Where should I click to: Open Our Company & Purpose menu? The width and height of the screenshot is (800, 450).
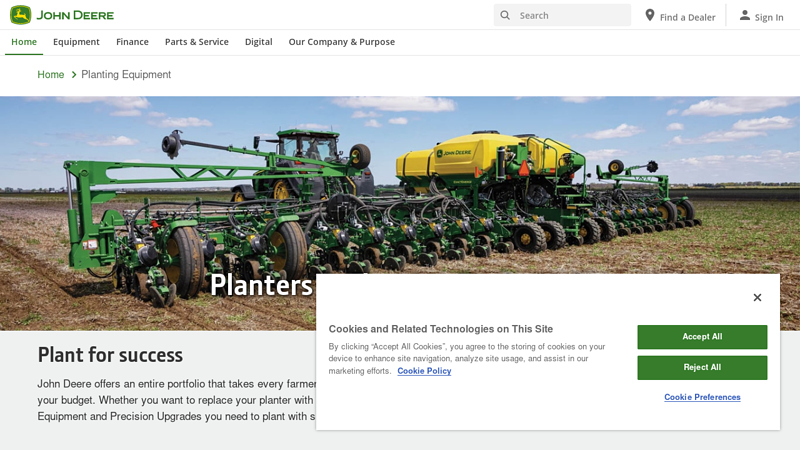341,42
